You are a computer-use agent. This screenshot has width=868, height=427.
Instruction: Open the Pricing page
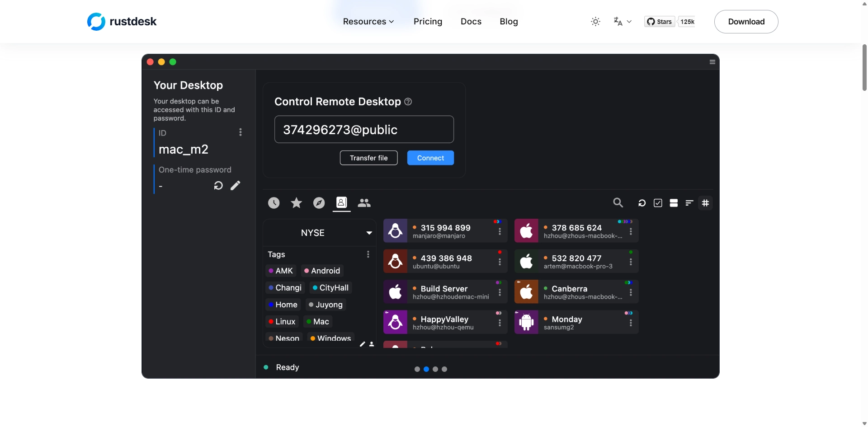[x=428, y=21]
